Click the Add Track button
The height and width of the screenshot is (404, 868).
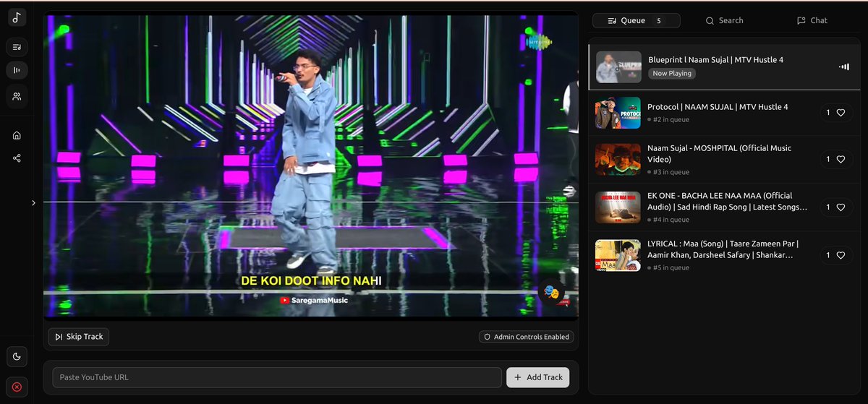click(537, 377)
